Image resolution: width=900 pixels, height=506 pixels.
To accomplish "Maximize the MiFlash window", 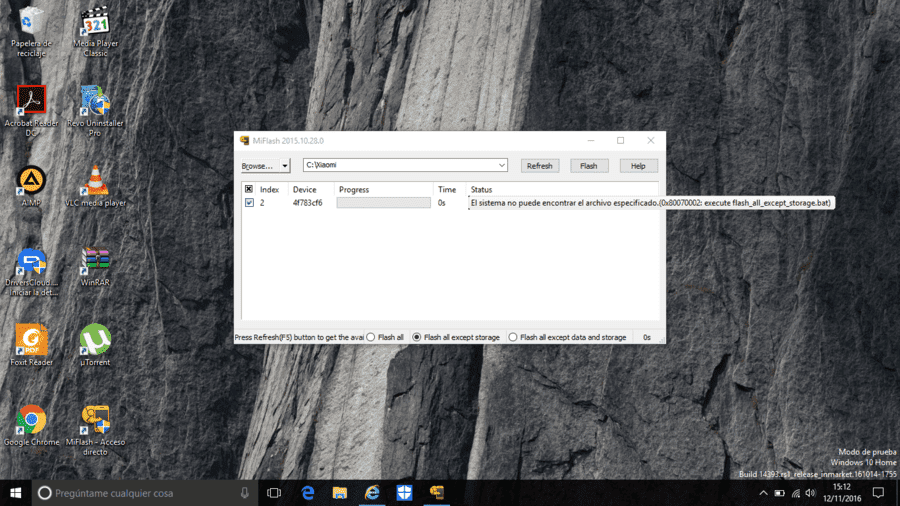I will [x=620, y=141].
